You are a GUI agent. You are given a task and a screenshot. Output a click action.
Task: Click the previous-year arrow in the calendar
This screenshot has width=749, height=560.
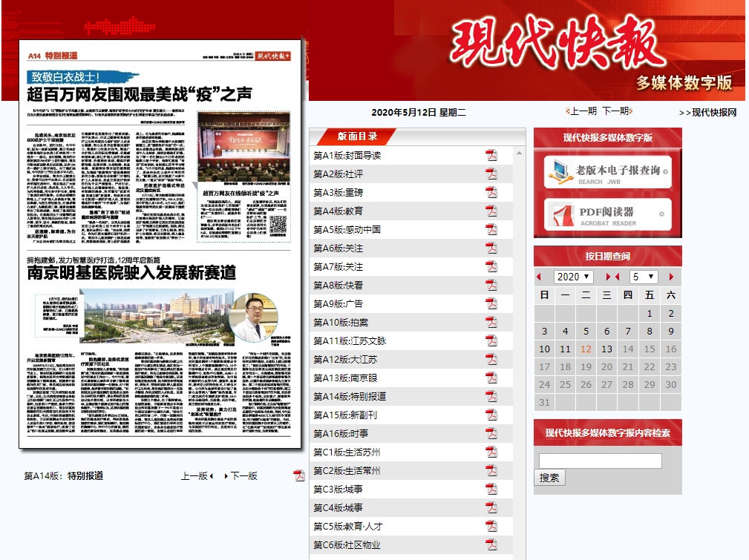(540, 276)
